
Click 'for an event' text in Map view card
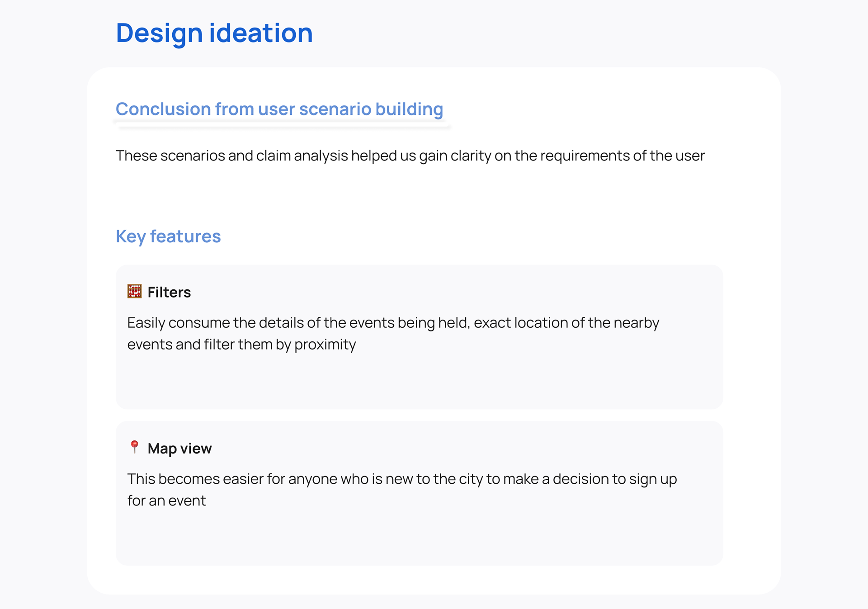166,501
